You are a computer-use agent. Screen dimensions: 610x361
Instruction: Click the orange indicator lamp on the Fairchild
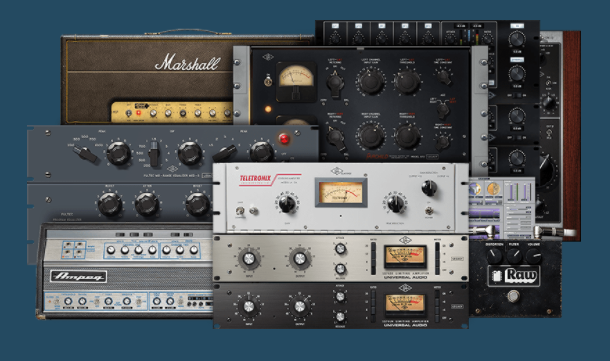[x=268, y=109]
